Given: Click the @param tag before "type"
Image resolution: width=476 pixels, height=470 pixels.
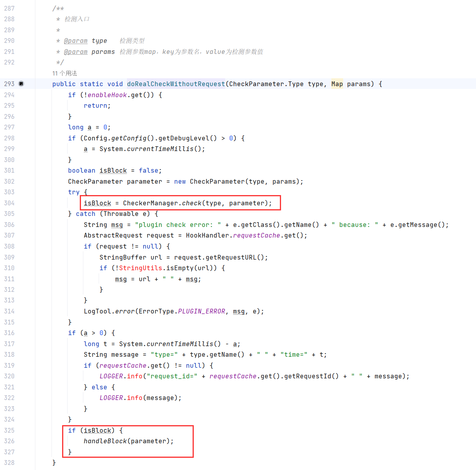Looking at the screenshot, I should tap(76, 41).
